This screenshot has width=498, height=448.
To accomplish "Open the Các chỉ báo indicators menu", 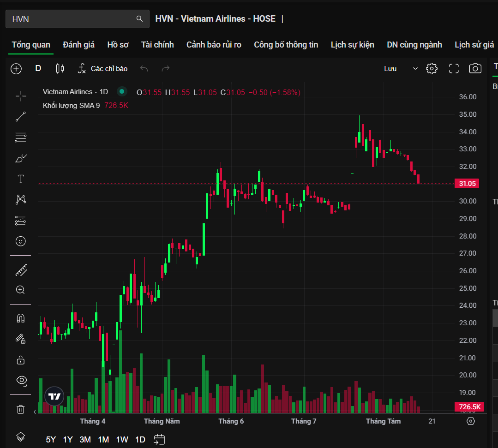I will pos(102,69).
